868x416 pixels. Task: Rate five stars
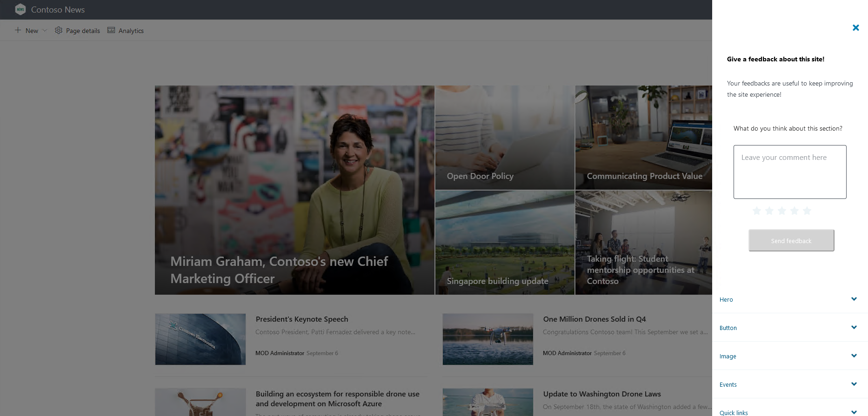tap(807, 211)
